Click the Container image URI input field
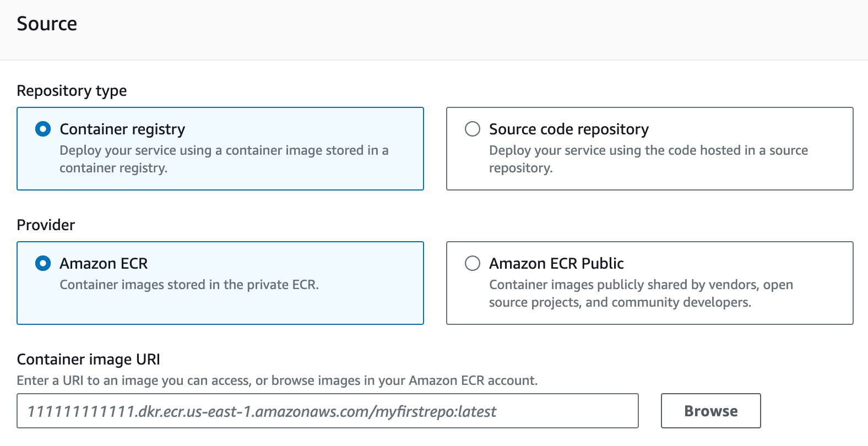This screenshot has height=446, width=868. [x=328, y=411]
